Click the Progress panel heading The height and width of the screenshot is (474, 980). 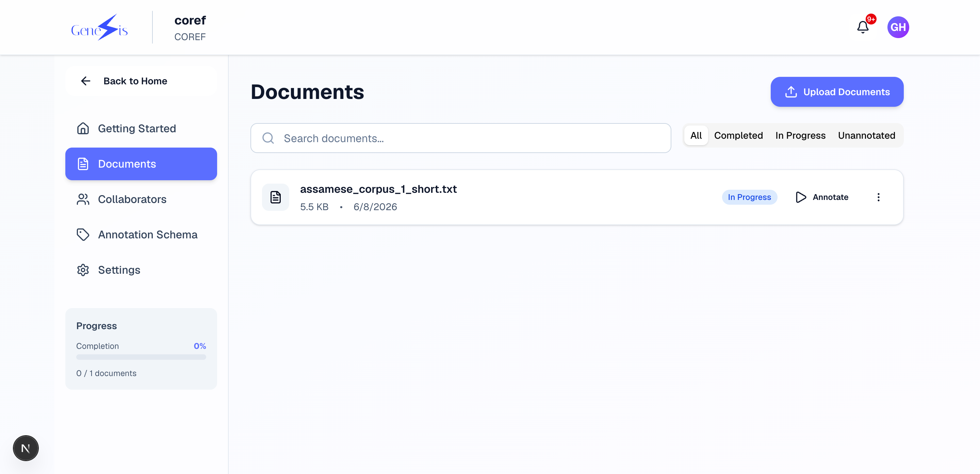[x=96, y=326]
